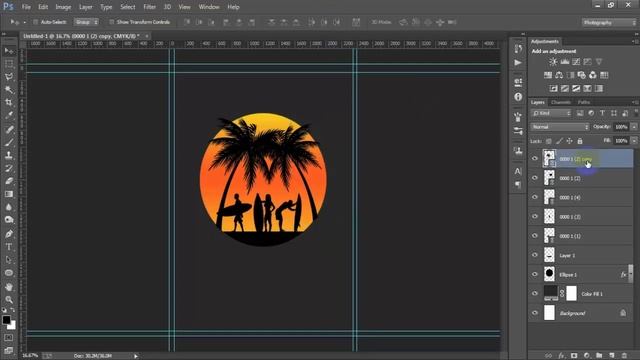Click the Opacity value field
The width and height of the screenshot is (640, 360).
click(621, 127)
